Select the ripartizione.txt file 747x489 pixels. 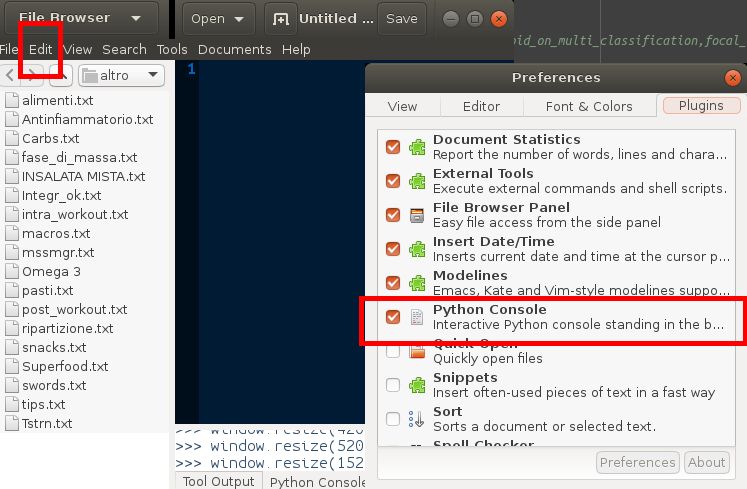point(68,328)
